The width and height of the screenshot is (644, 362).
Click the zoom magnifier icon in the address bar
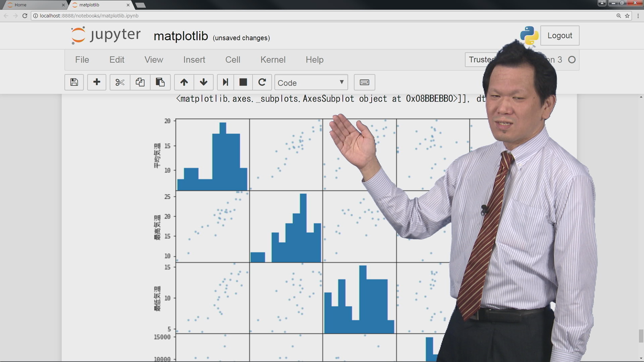click(618, 16)
